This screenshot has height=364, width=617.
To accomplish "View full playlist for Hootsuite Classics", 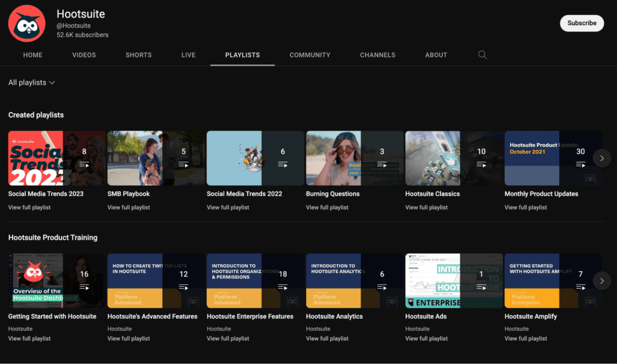I will [x=427, y=207].
